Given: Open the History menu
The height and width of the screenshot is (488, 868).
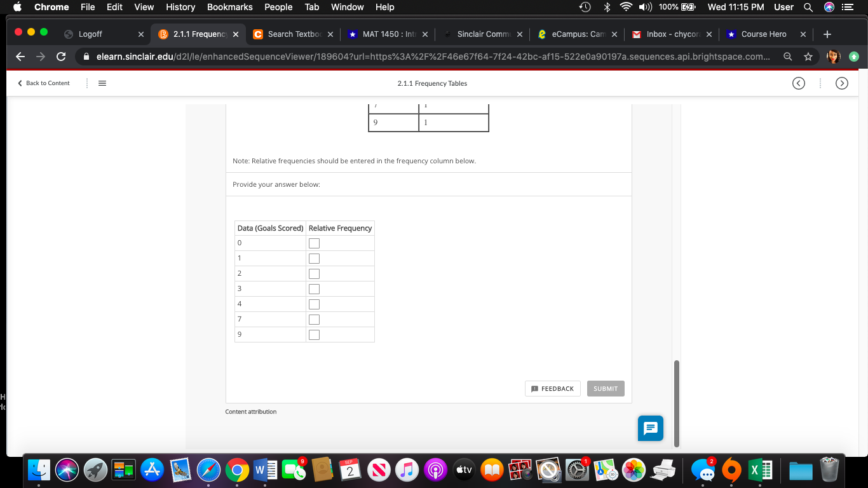Looking at the screenshot, I should coord(180,7).
